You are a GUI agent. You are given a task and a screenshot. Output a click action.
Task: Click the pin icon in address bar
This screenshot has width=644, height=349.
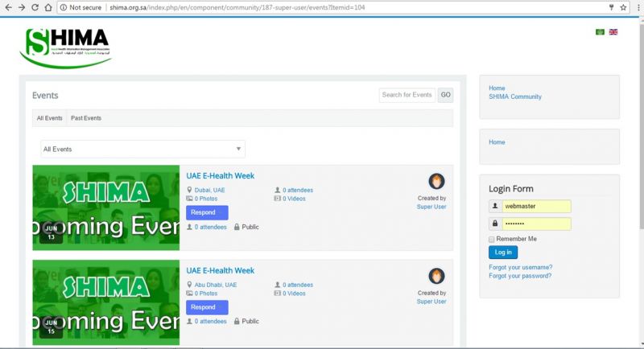point(611,7)
